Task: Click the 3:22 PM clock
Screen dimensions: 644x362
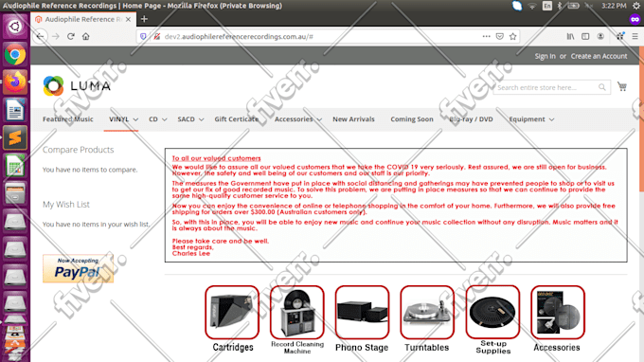Action: point(614,6)
